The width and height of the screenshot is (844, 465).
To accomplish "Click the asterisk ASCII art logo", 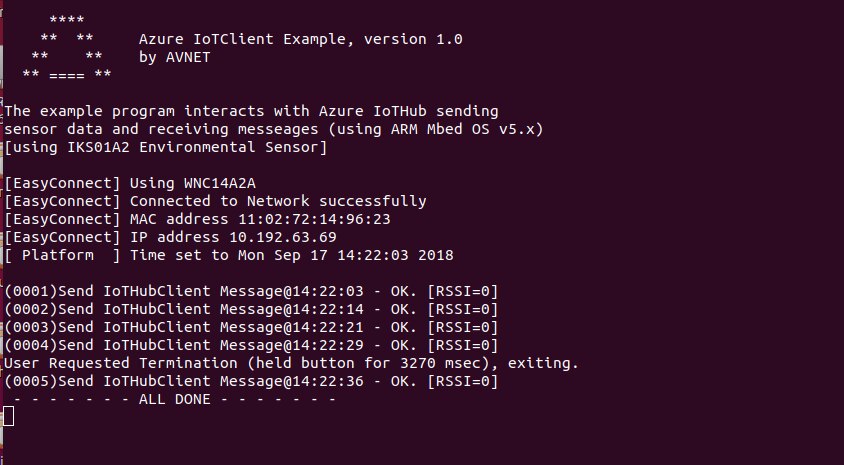I will (x=68, y=47).
